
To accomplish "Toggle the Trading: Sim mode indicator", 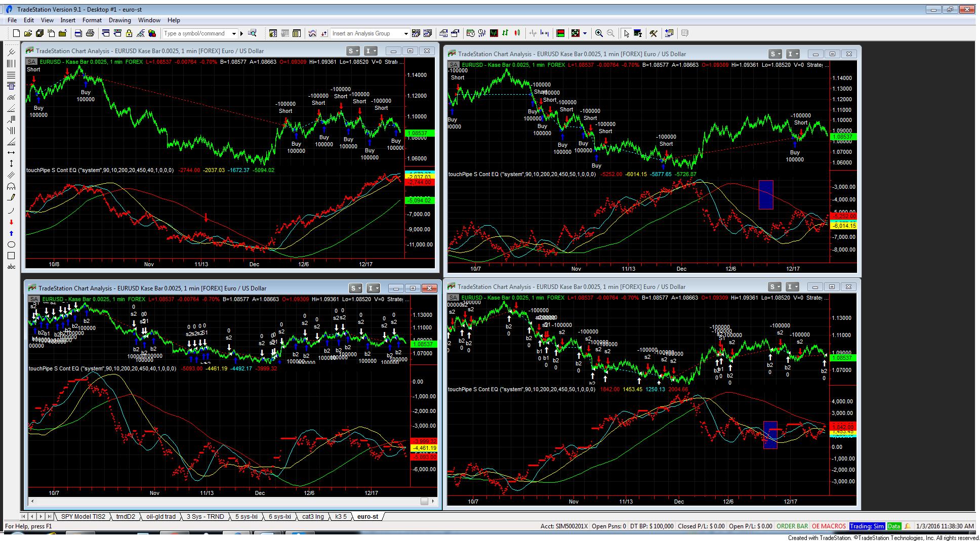I will coord(867,526).
